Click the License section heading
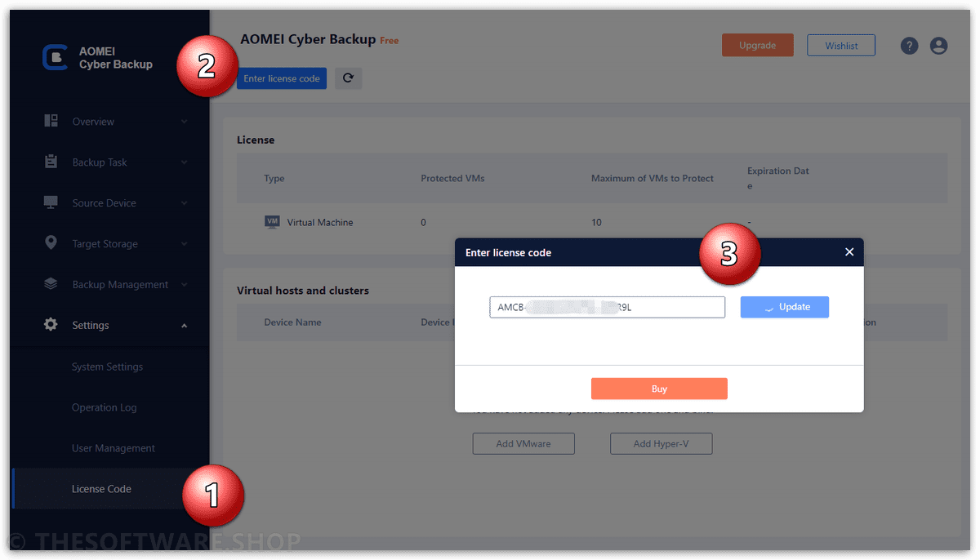The height and width of the screenshot is (560, 980). point(256,140)
